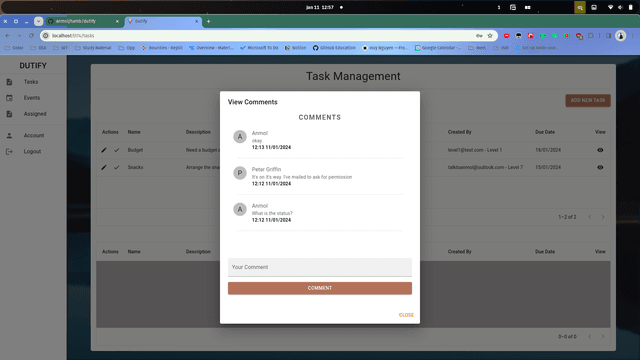
Task: Click the A avatar beside 'What is the status?'
Action: point(240,209)
